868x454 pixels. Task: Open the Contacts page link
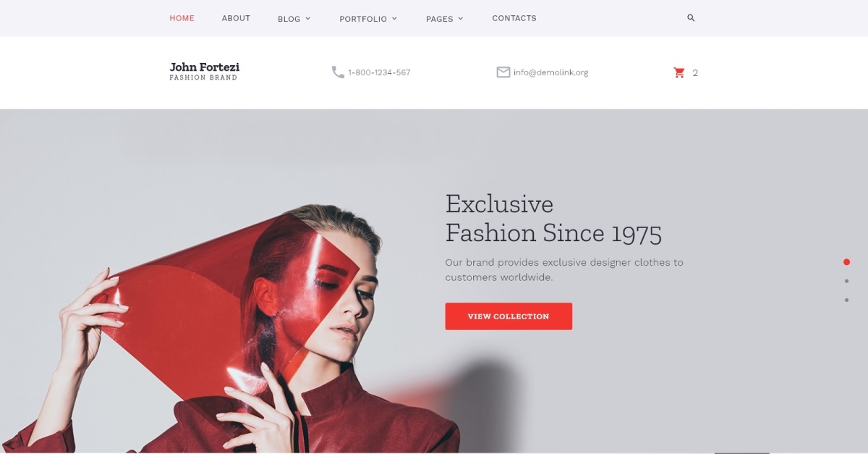(x=514, y=18)
